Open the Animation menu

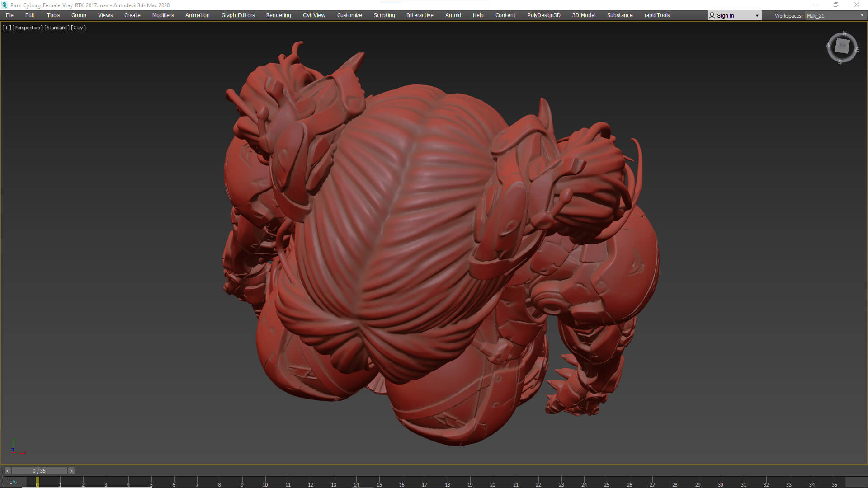tap(198, 15)
